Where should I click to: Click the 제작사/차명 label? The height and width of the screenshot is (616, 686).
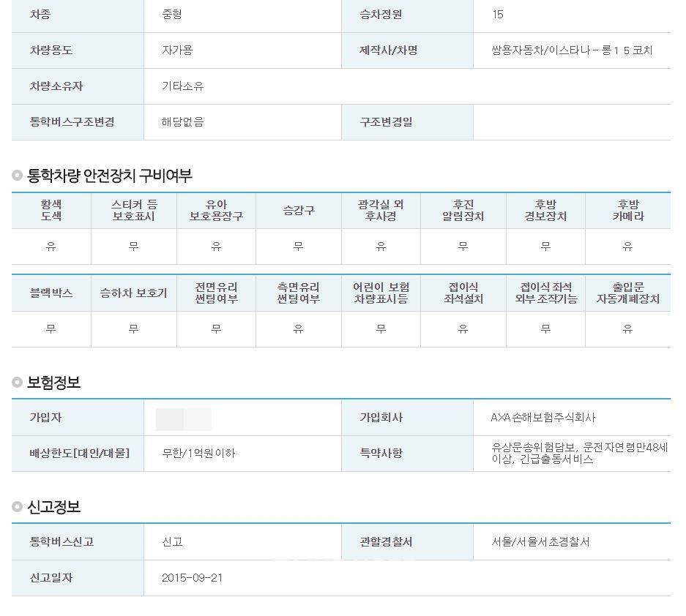pyautogui.click(x=389, y=50)
